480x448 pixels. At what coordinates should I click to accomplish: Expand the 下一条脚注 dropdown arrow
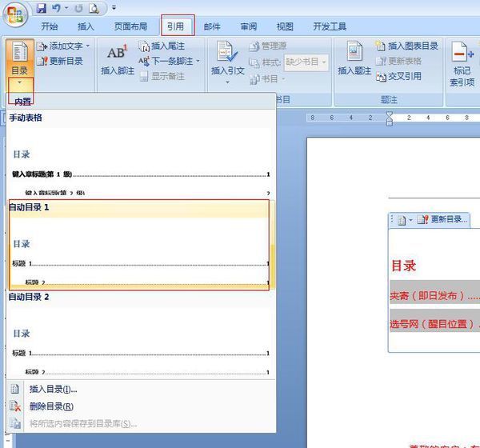tap(198, 61)
